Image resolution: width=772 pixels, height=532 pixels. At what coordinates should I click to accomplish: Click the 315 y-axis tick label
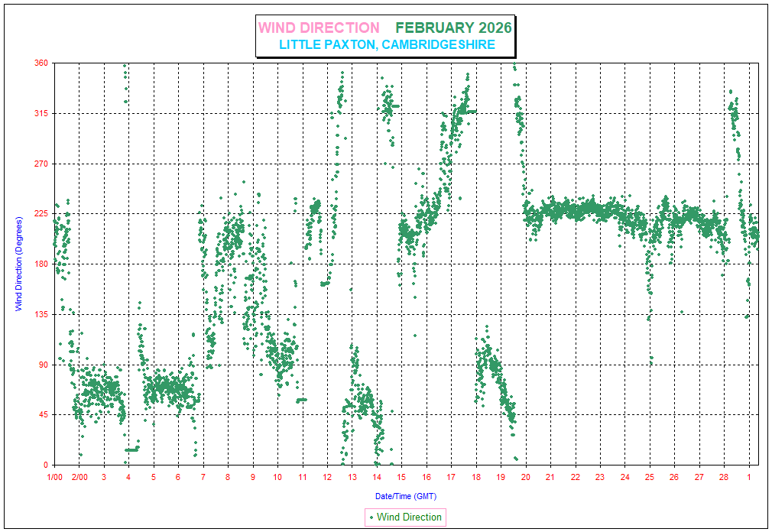point(41,114)
